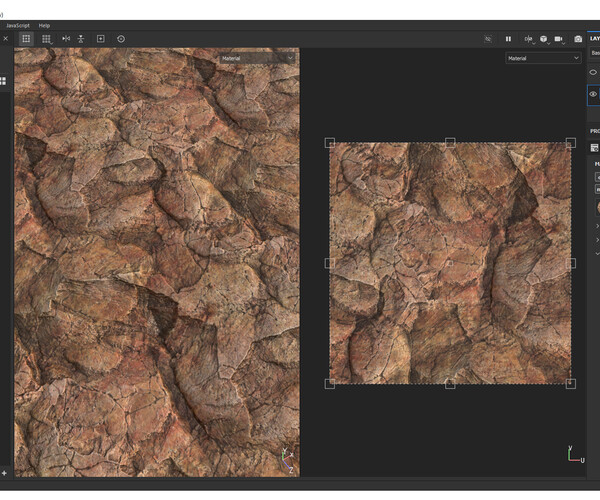Select the bottom-left transform handle

[330, 384]
